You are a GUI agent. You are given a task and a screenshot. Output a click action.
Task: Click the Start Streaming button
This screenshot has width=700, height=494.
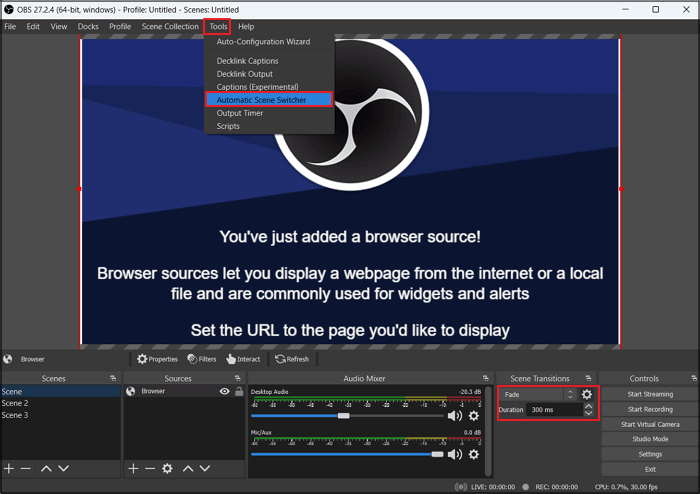click(x=650, y=394)
